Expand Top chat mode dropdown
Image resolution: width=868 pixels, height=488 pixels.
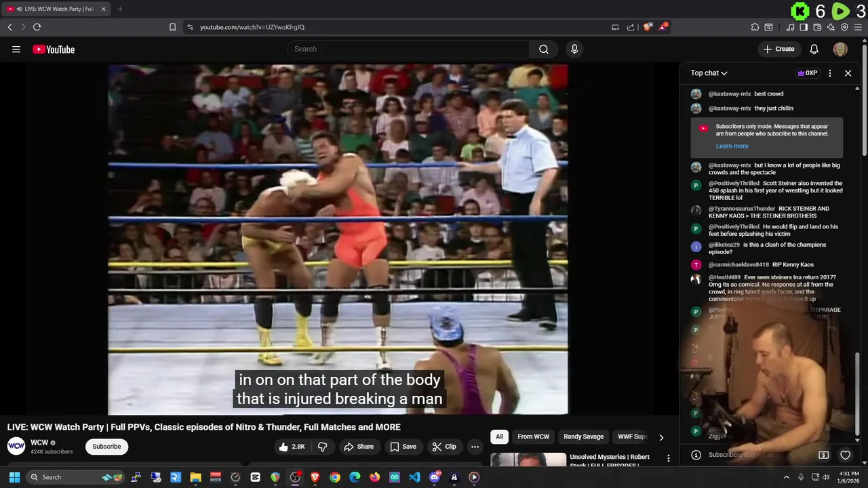tap(709, 73)
